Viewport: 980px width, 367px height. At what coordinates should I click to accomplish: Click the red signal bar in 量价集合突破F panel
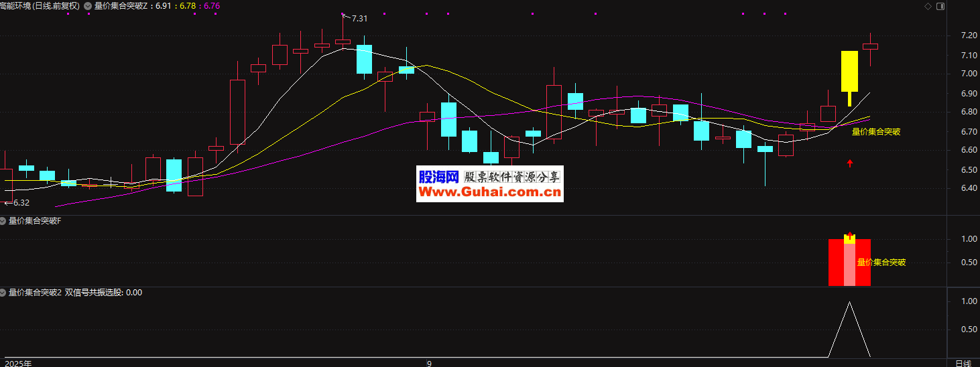836,263
